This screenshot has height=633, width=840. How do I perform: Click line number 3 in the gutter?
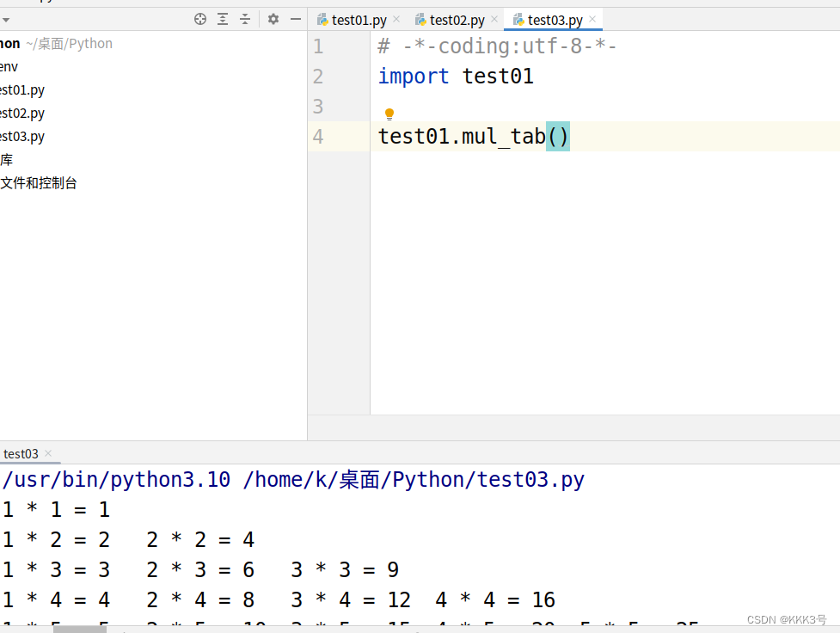click(x=318, y=106)
